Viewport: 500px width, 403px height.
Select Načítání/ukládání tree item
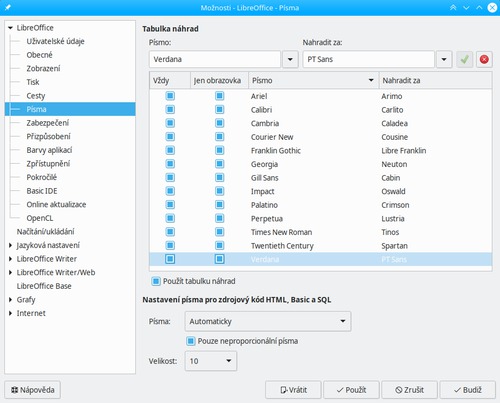45,232
